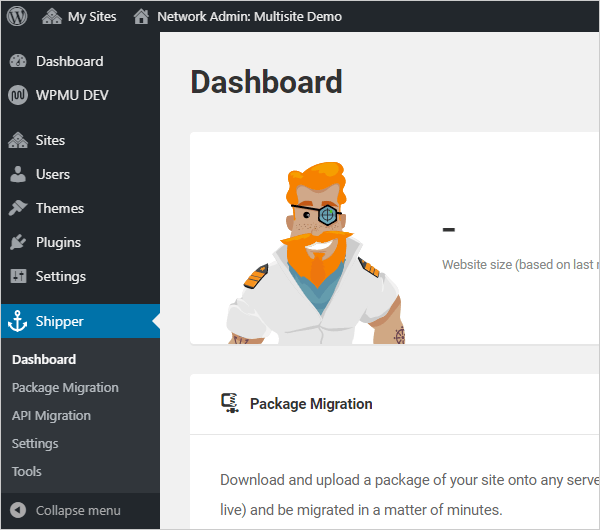Image resolution: width=600 pixels, height=530 pixels.
Task: Click the "Download and upload a package" description
Action: click(x=409, y=495)
